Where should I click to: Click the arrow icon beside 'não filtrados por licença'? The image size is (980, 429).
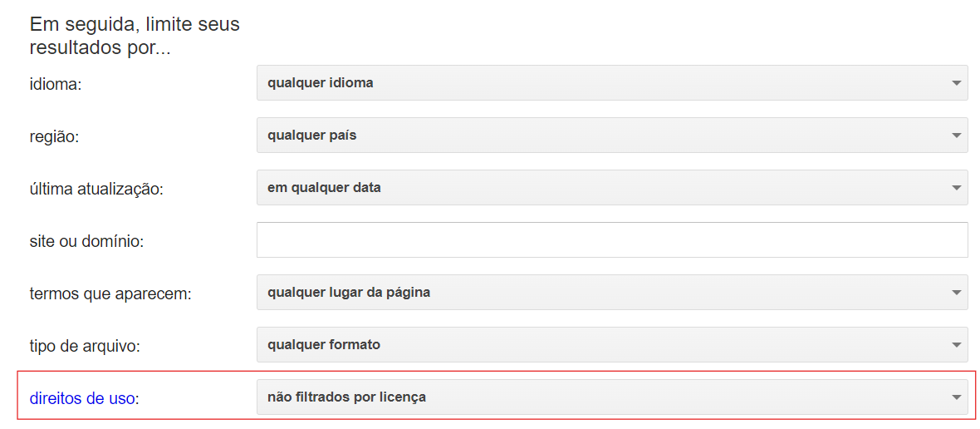pos(956,397)
